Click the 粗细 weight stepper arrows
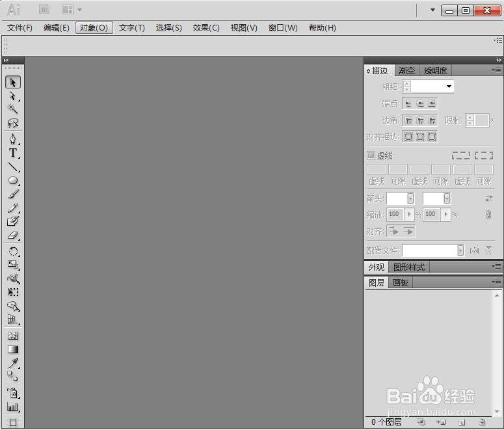The image size is (504, 430). [407, 86]
